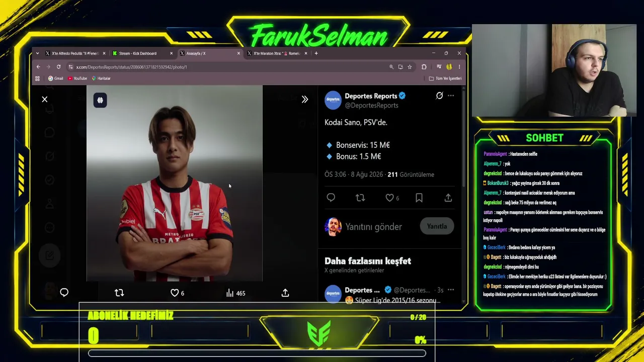Click the Grok explain icon beside the tweet header

439,96
